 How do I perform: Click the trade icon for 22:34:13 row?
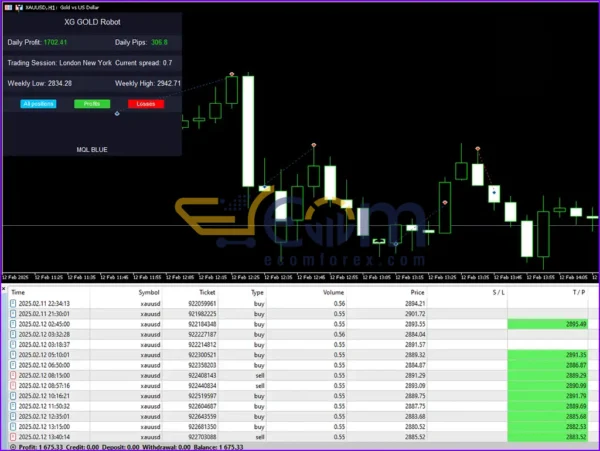[13, 303]
